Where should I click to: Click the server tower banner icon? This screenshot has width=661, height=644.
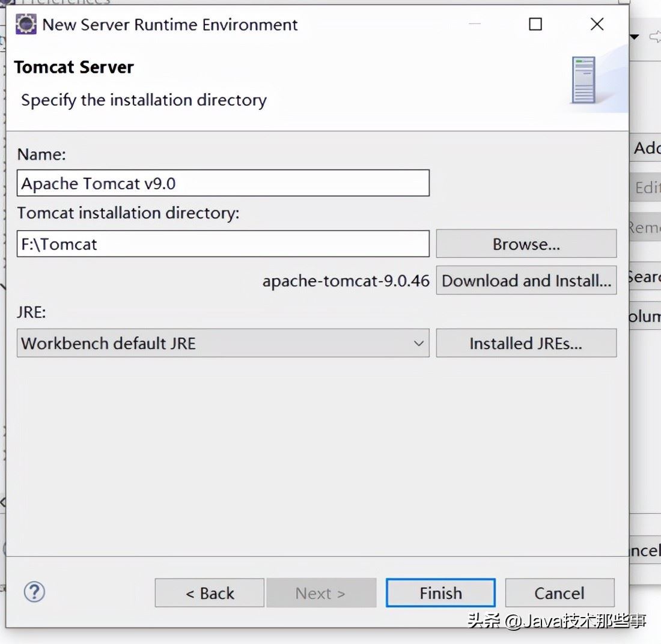point(584,80)
